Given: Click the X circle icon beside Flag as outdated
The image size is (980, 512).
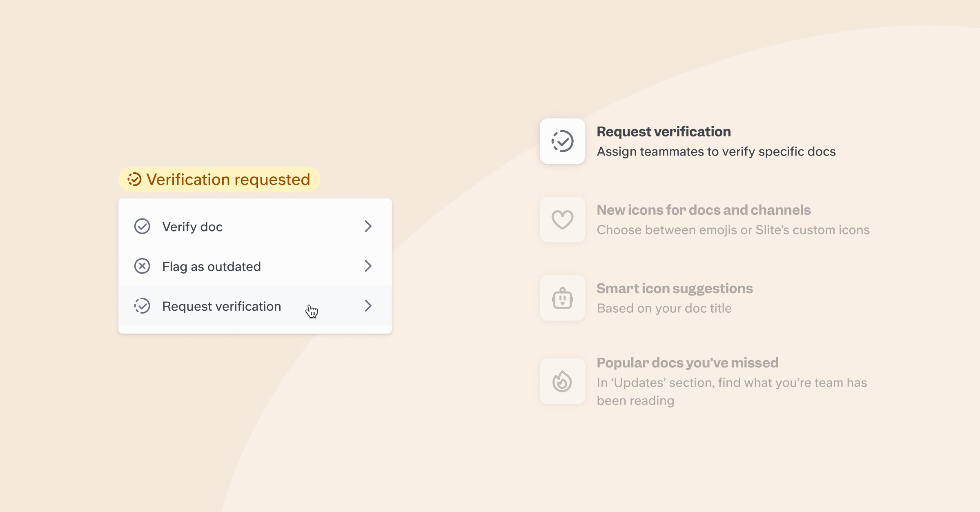Looking at the screenshot, I should (142, 266).
